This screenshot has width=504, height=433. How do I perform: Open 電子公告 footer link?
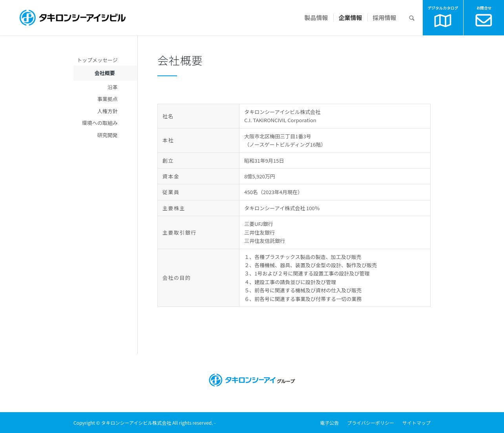point(329,423)
